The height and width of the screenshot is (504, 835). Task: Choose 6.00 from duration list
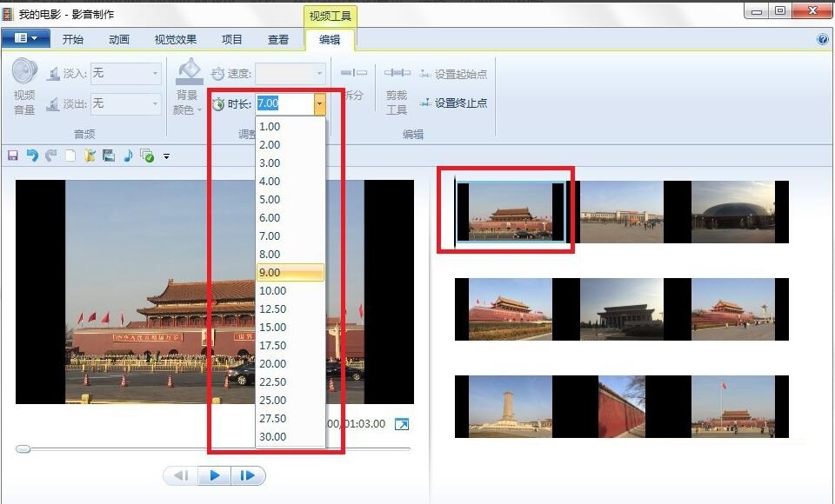coord(291,217)
